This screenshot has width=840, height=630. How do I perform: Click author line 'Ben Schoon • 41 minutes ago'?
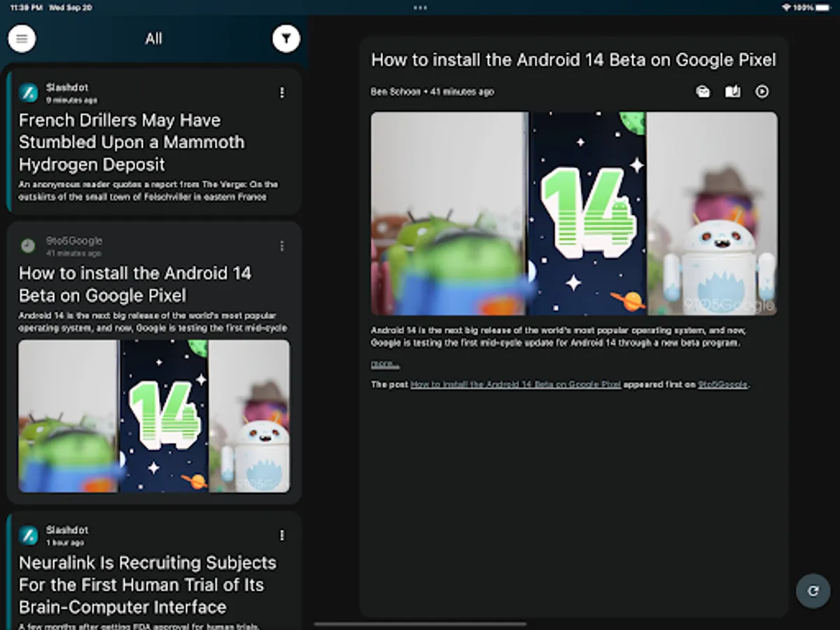point(433,92)
